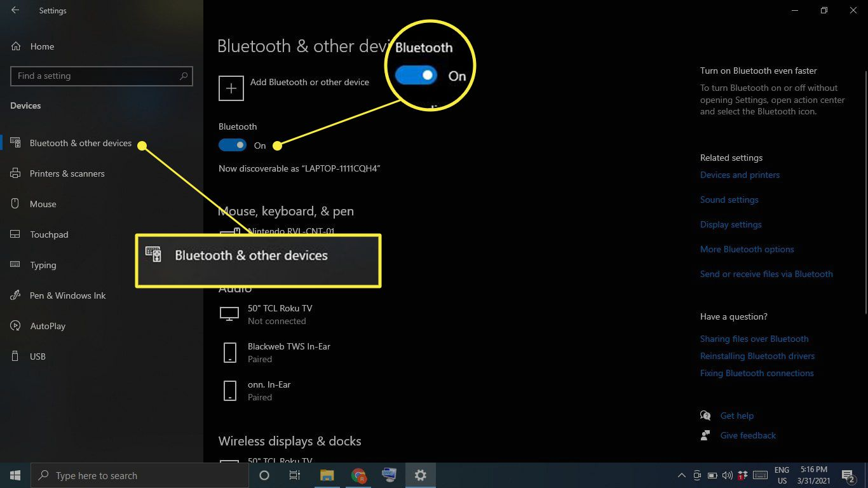Turn off the Bluetooth toggle switch
Screen dimensions: 868x488
232,146
